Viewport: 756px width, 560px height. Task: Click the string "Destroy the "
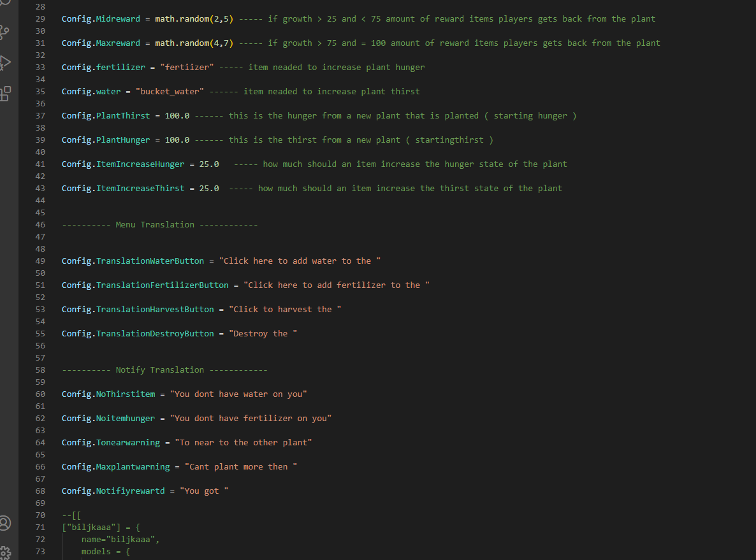[x=263, y=333]
